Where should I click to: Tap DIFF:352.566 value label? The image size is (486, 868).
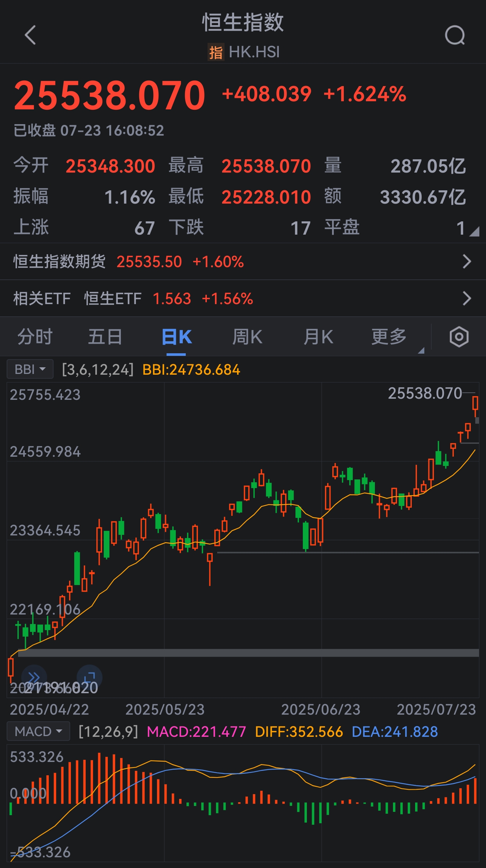tap(299, 732)
